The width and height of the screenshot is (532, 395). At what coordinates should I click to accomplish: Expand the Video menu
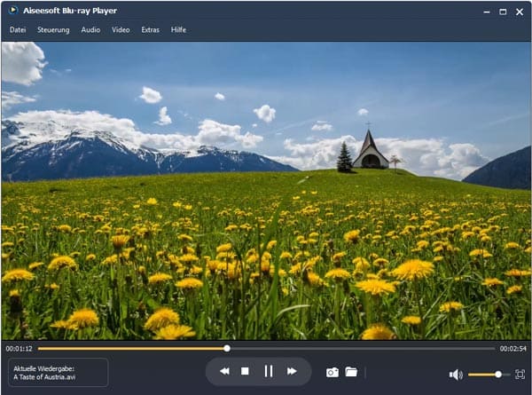[121, 29]
